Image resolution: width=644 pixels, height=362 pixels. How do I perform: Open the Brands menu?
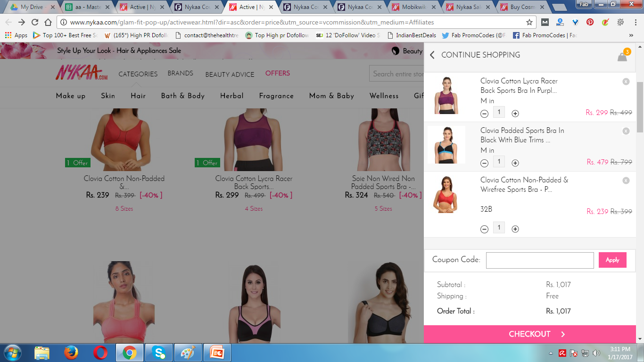click(181, 73)
